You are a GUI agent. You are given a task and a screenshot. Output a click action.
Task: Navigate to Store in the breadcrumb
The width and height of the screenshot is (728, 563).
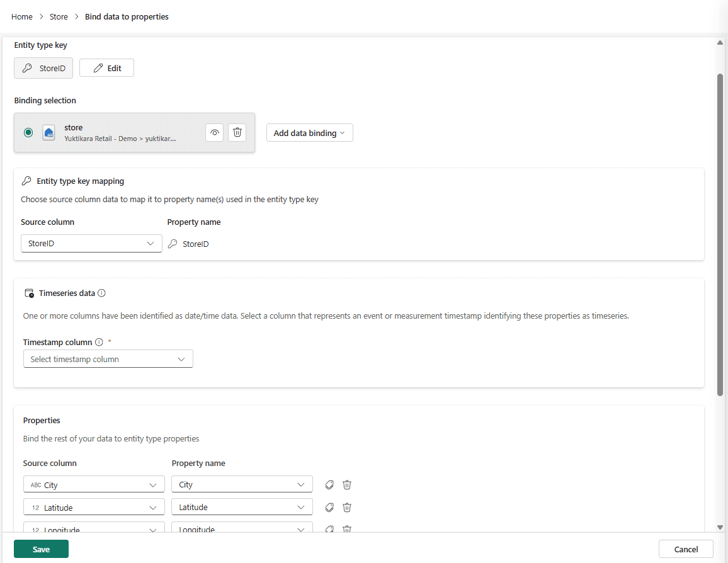[x=59, y=17]
